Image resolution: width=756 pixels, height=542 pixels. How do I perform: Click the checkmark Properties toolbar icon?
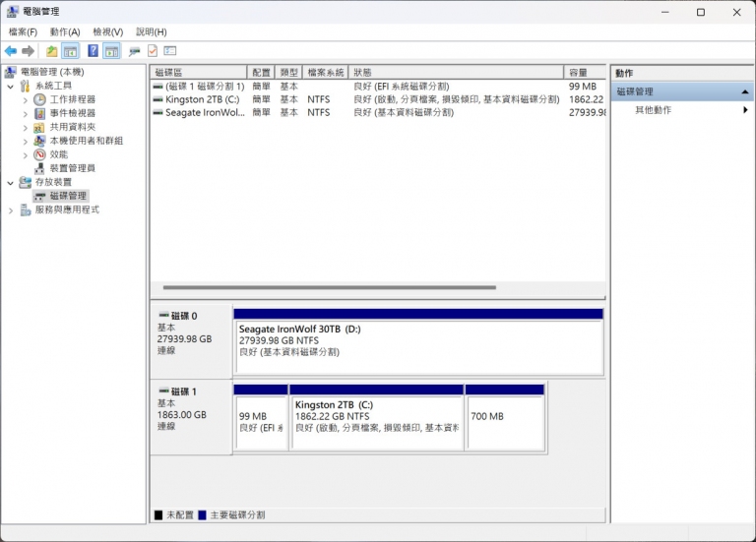click(x=153, y=50)
